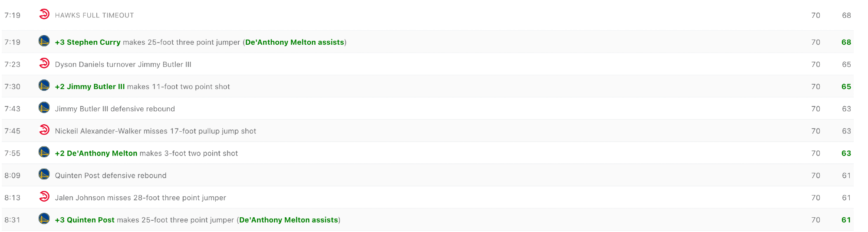The image size is (868, 232).
Task: Click Melton's assist credit on Curry's three
Action: point(294,42)
